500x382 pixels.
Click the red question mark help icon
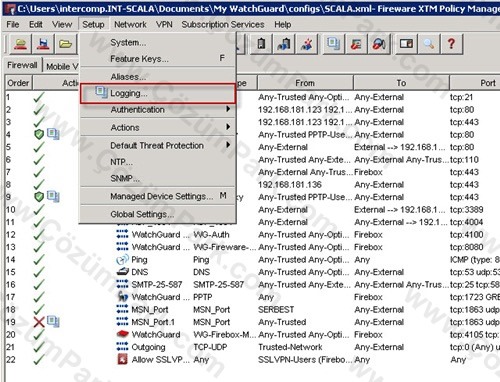click(x=451, y=44)
